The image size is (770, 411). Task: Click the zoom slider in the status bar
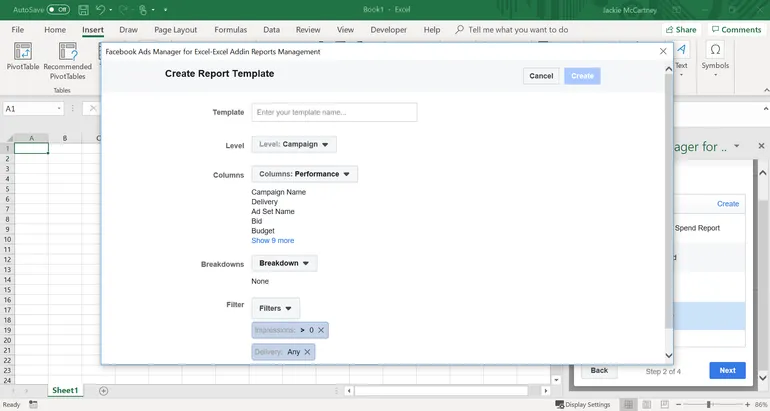[708, 405]
